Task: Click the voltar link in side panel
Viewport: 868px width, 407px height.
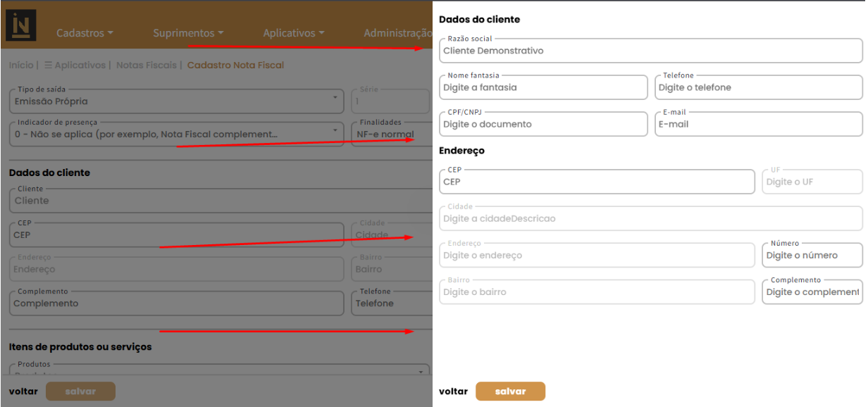Action: point(453,392)
